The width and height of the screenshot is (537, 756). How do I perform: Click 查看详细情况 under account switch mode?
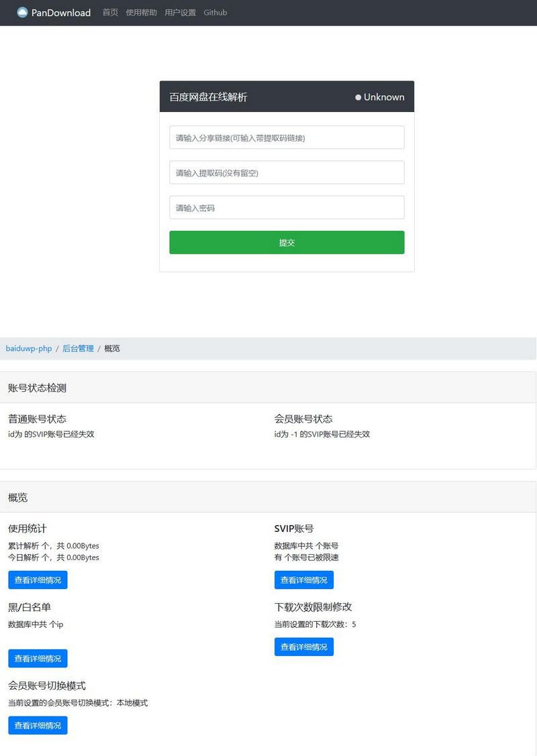[38, 725]
